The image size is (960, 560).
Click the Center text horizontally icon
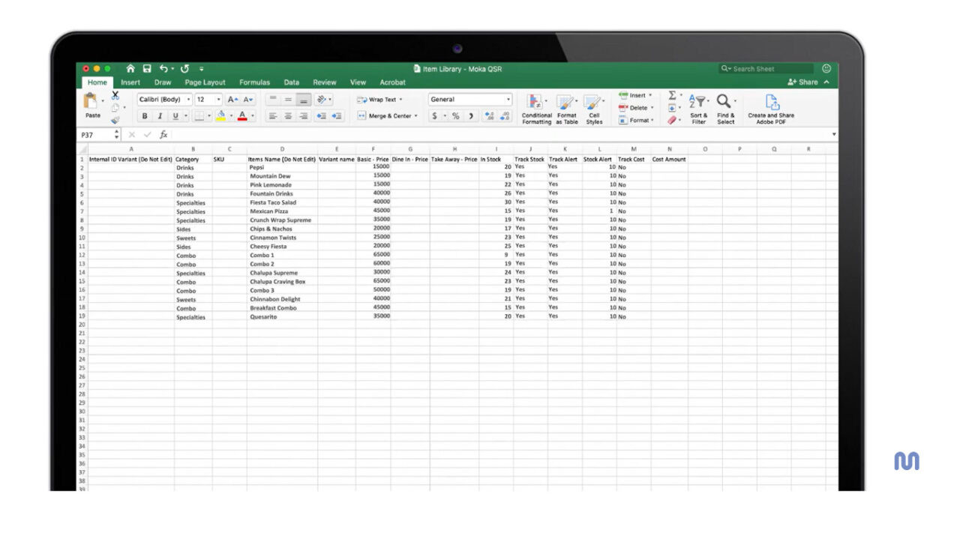tap(288, 116)
